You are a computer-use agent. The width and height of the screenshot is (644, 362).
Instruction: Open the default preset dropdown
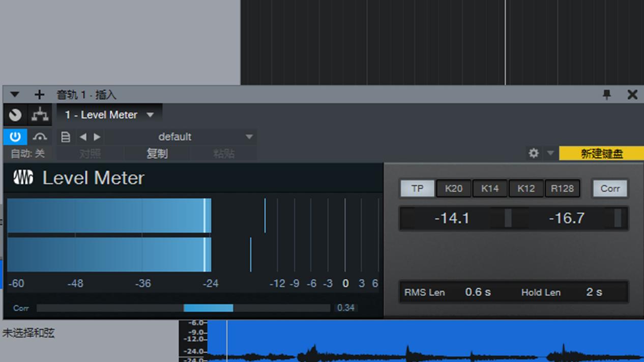(249, 137)
